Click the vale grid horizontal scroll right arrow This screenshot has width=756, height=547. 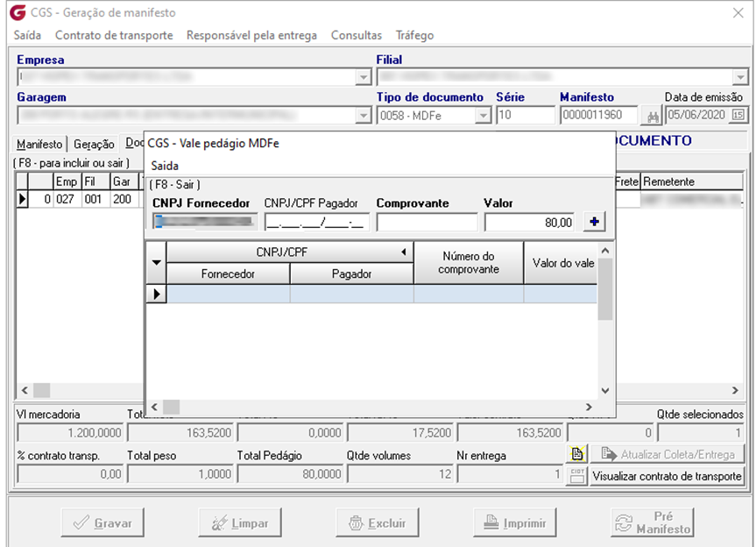[588, 407]
